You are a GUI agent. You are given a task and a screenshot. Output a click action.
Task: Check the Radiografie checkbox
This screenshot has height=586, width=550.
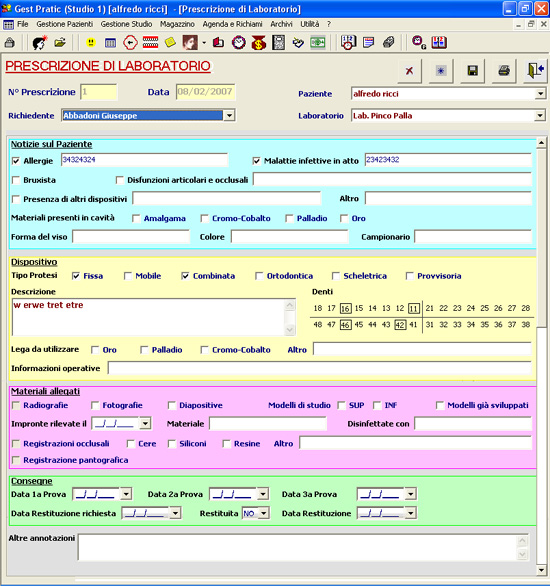pos(16,405)
